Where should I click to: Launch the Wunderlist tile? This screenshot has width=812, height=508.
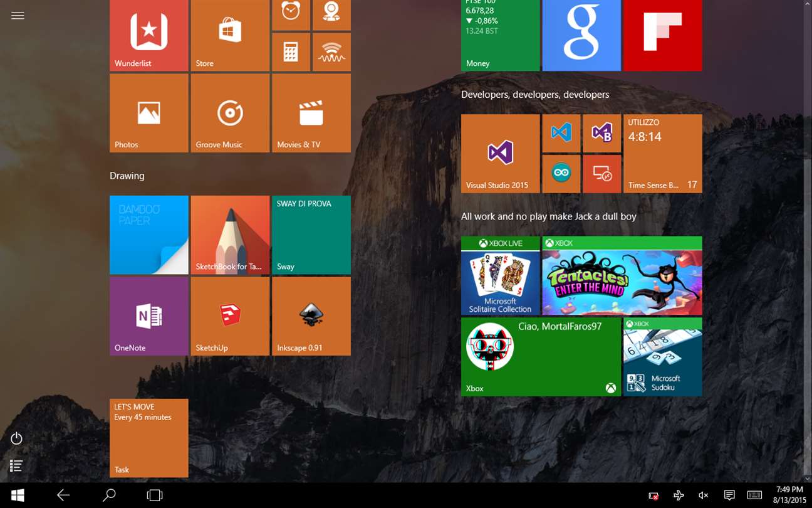(x=149, y=35)
